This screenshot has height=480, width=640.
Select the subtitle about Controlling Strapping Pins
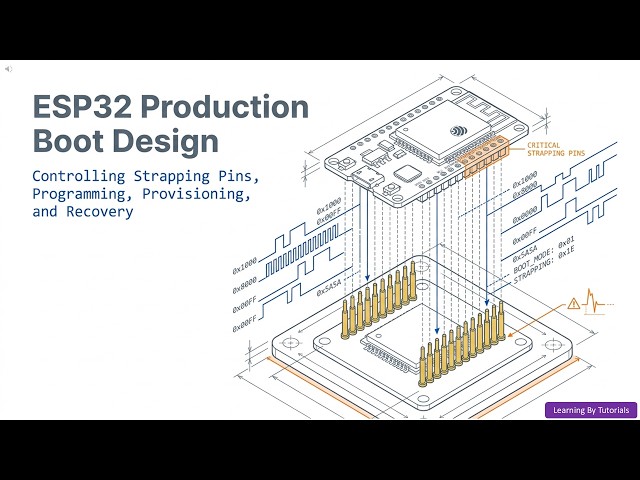tap(146, 194)
